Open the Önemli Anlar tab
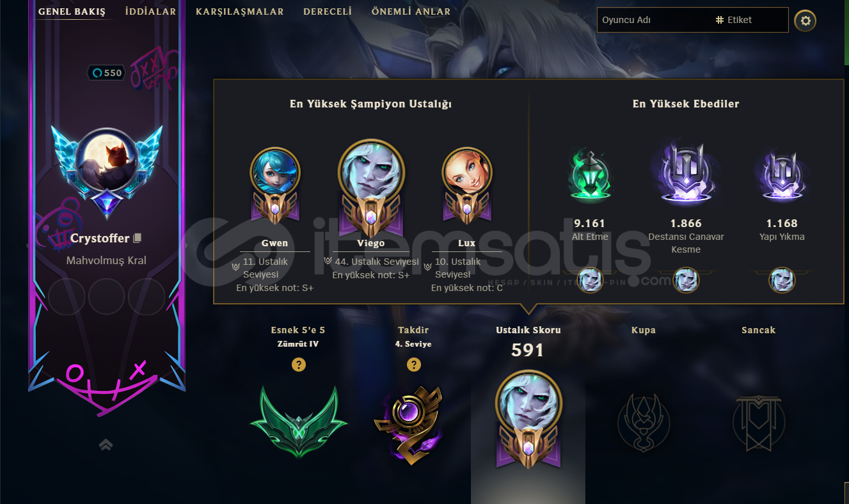 (x=411, y=12)
